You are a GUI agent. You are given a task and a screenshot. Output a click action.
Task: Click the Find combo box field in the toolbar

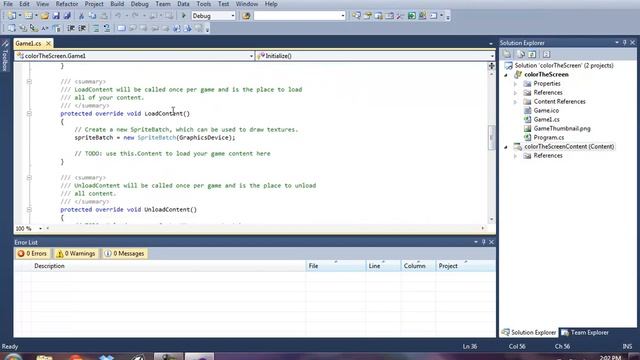pos(299,16)
